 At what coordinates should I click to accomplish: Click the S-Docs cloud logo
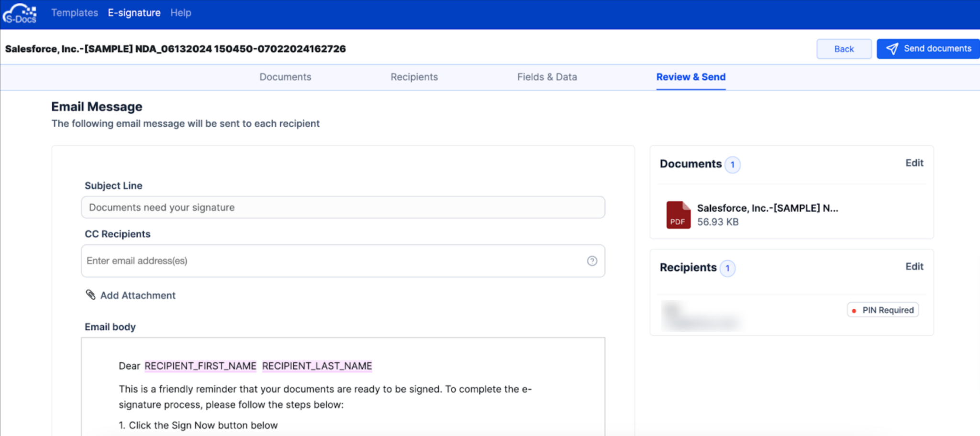coord(20,13)
